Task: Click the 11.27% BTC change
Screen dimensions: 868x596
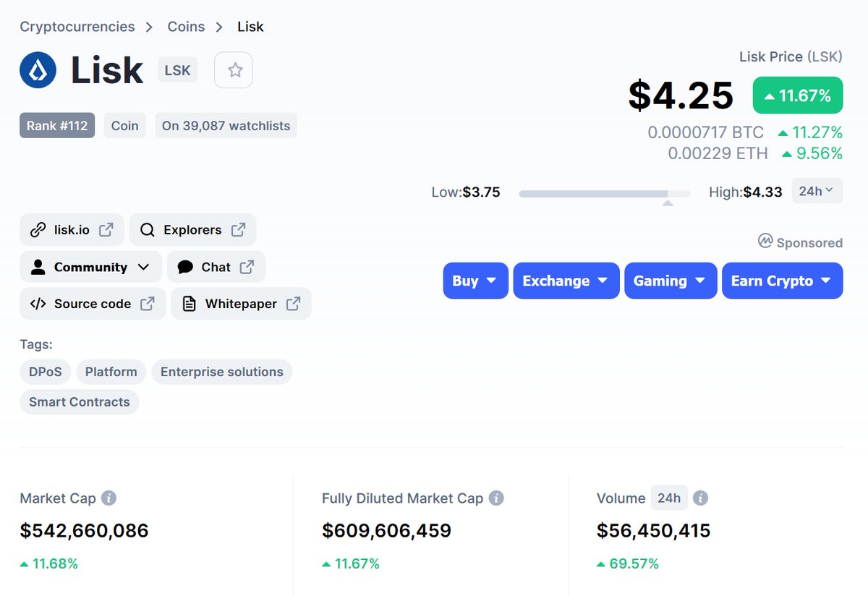Action: point(810,132)
